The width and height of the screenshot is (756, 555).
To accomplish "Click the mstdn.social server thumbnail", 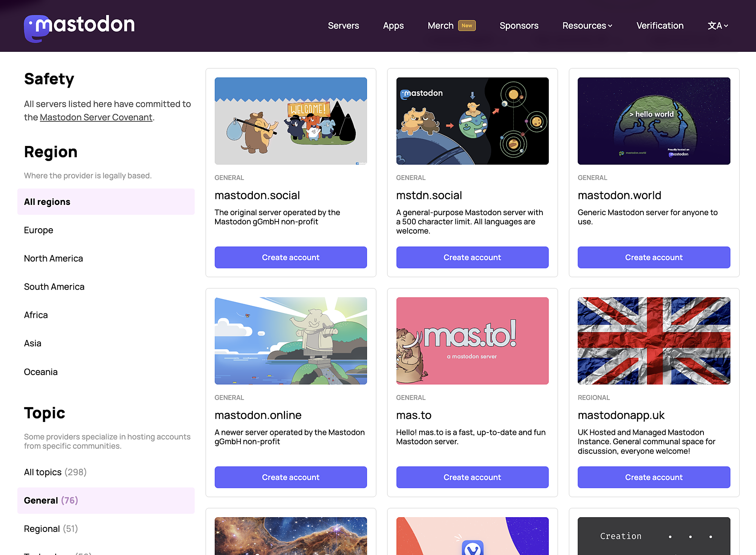I will click(x=472, y=121).
